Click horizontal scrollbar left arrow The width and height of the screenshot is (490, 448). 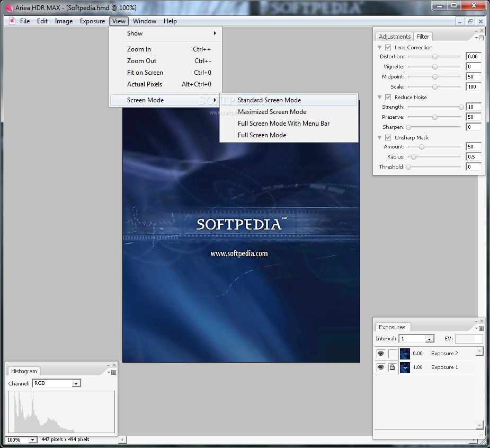point(122,440)
